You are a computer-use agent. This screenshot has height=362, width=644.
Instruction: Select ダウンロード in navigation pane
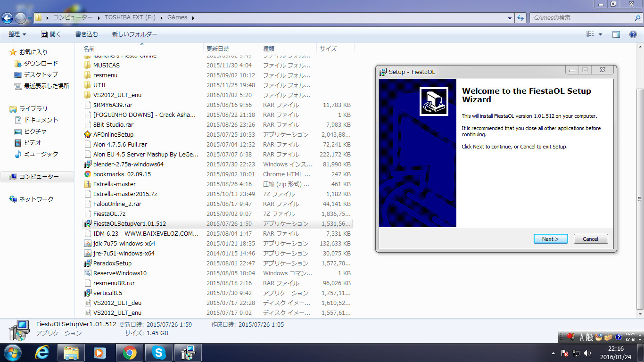(x=41, y=63)
